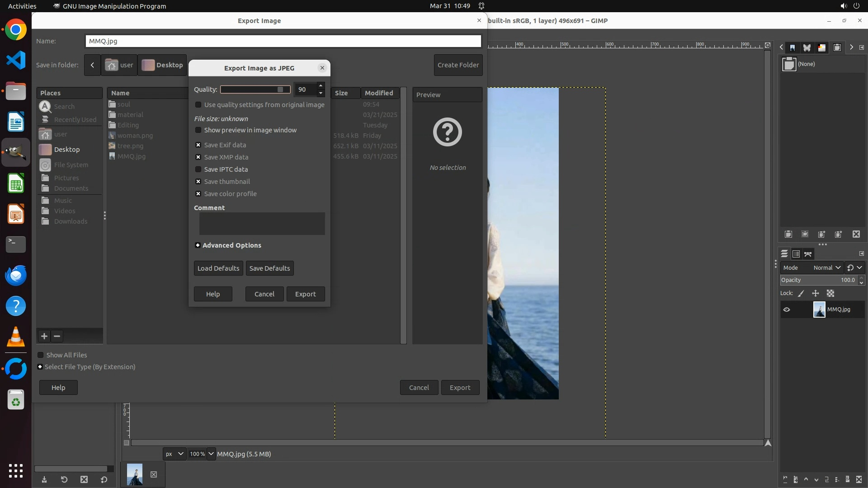Screen dimensions: 868x488
Task: Remove bookmark with the minus icon under Places
Action: point(57,336)
